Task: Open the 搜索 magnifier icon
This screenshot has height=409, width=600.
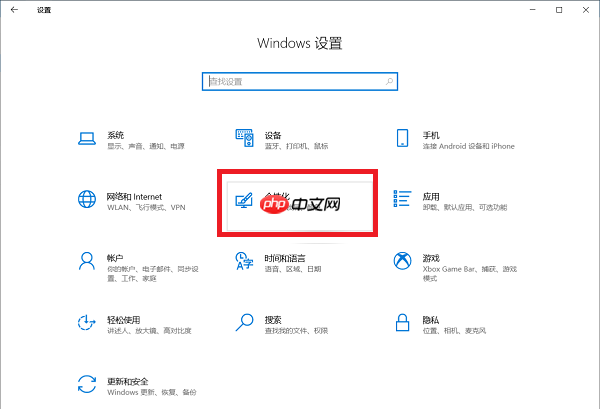Action: coord(245,323)
